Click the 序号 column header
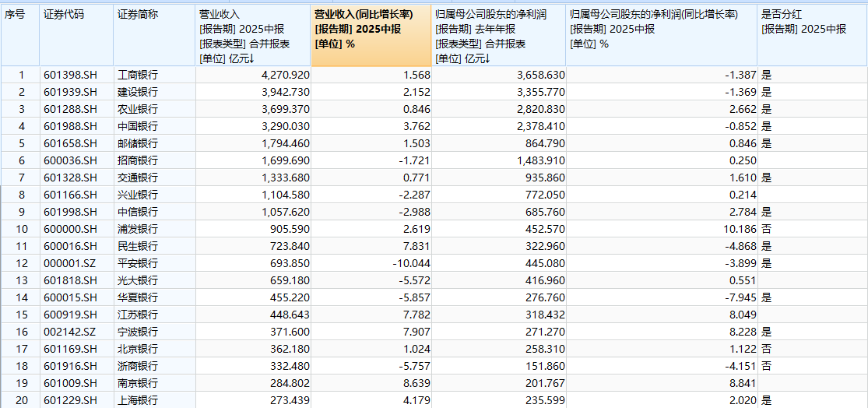The image size is (868, 408). (20, 35)
